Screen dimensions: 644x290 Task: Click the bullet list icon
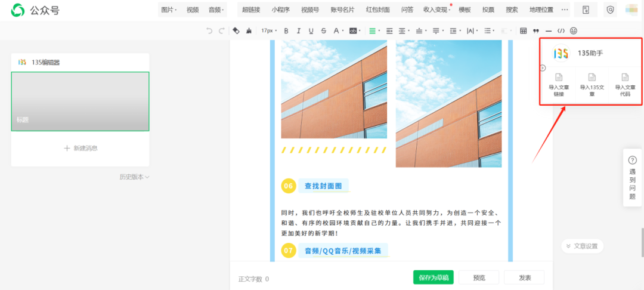(x=488, y=30)
